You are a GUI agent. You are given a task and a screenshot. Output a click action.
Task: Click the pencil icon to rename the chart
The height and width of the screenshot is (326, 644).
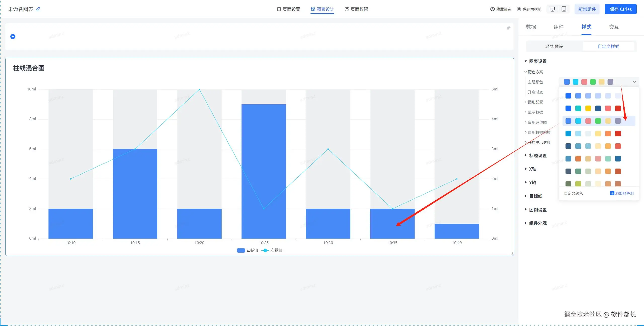coord(38,9)
